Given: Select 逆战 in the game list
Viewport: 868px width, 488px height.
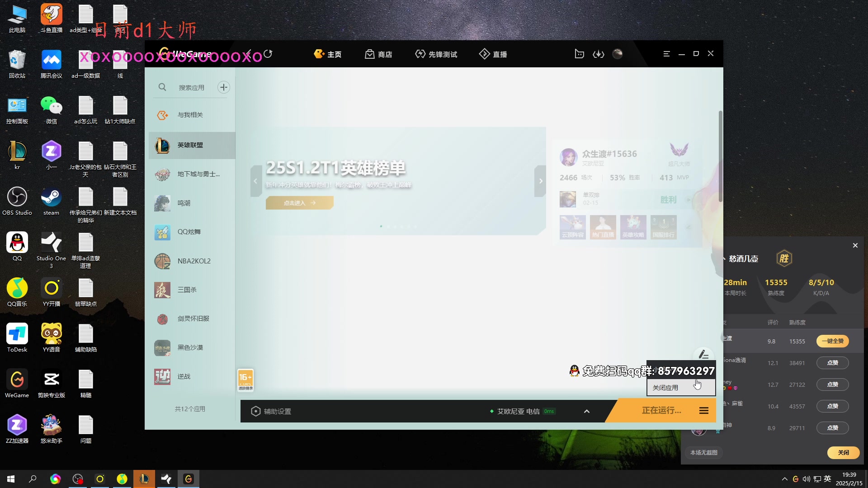Looking at the screenshot, I should click(x=192, y=376).
